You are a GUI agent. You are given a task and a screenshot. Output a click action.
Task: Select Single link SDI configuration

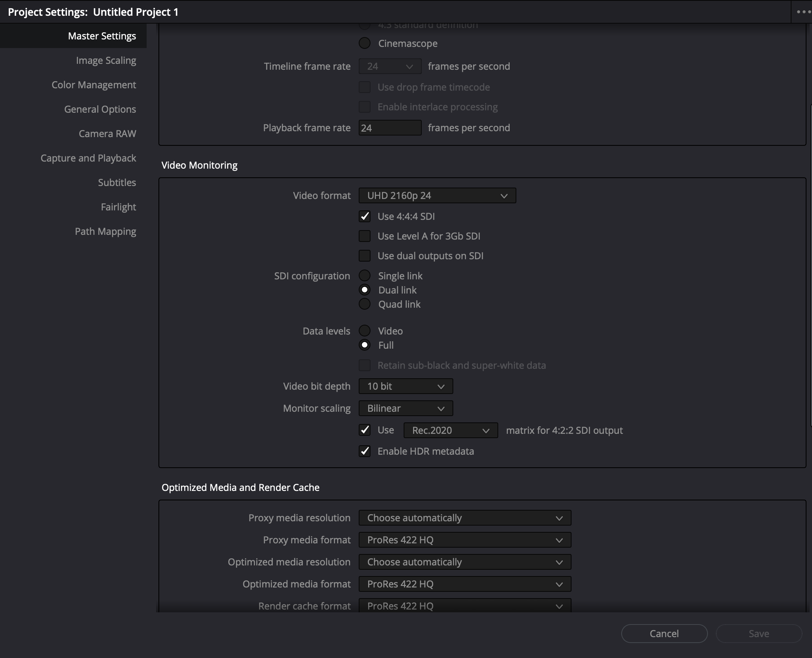(x=365, y=275)
